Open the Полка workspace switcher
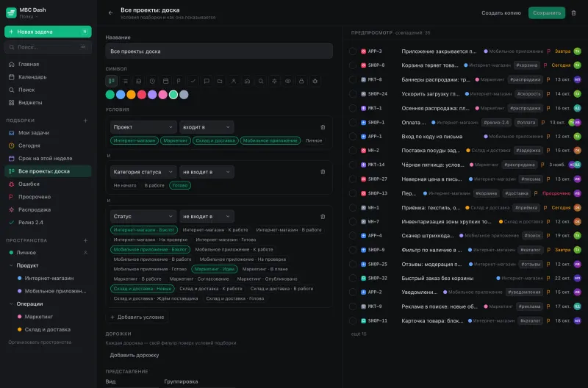Viewport: 588px width, 388px height. [29, 16]
